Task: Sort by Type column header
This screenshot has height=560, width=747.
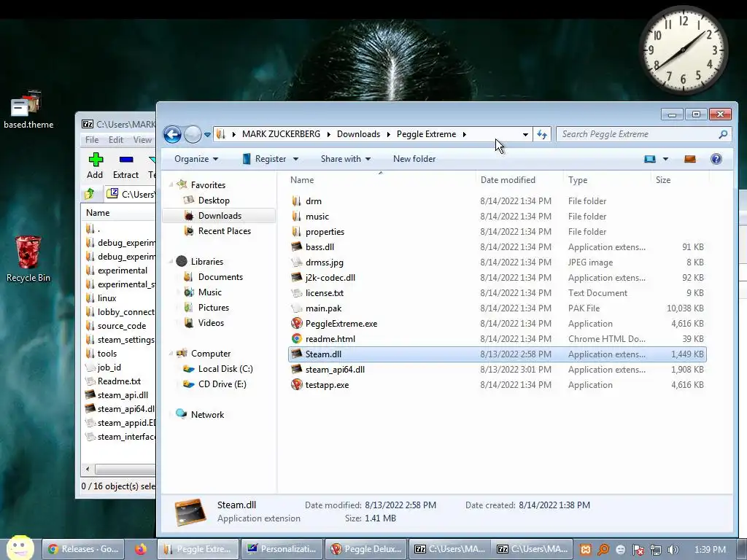Action: 578,180
